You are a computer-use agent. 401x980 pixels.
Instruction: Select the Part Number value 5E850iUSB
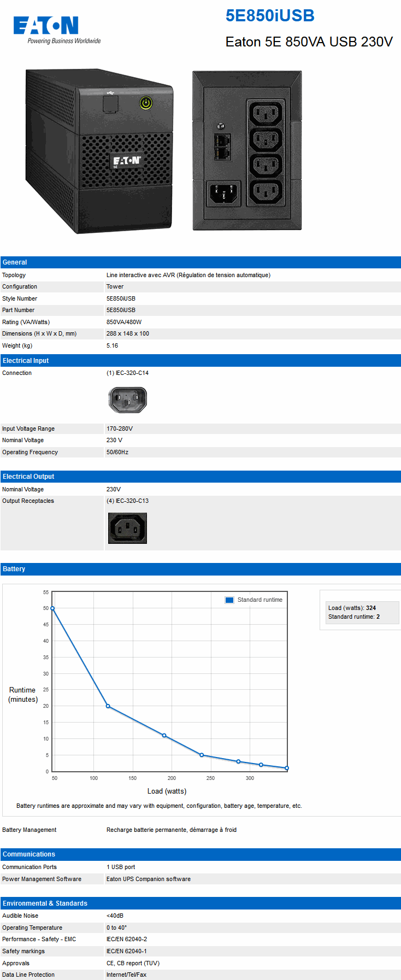(x=121, y=310)
